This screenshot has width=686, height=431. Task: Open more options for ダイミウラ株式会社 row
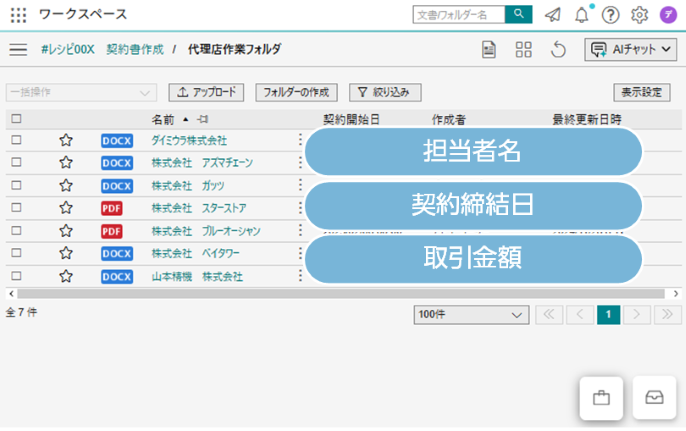300,140
